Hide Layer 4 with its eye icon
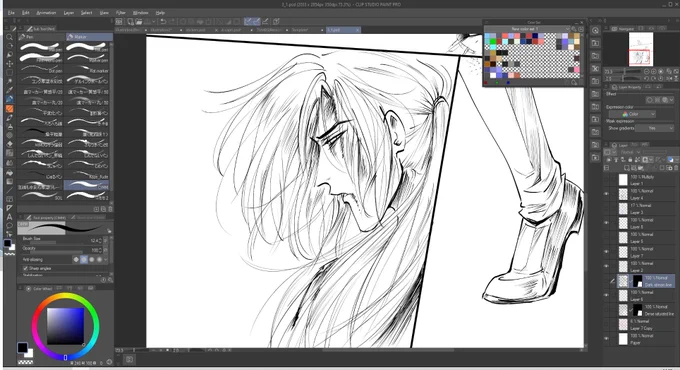The height and width of the screenshot is (370, 680). point(607,194)
